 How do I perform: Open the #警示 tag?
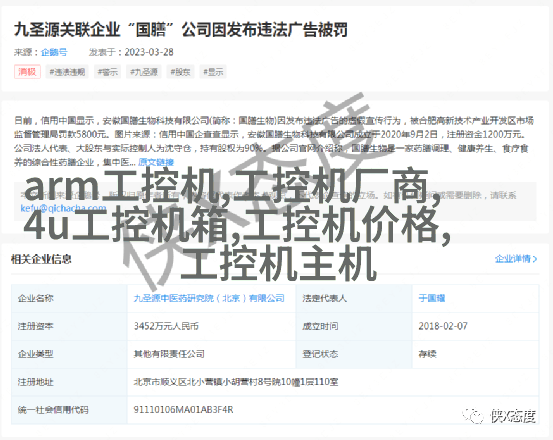(x=108, y=72)
